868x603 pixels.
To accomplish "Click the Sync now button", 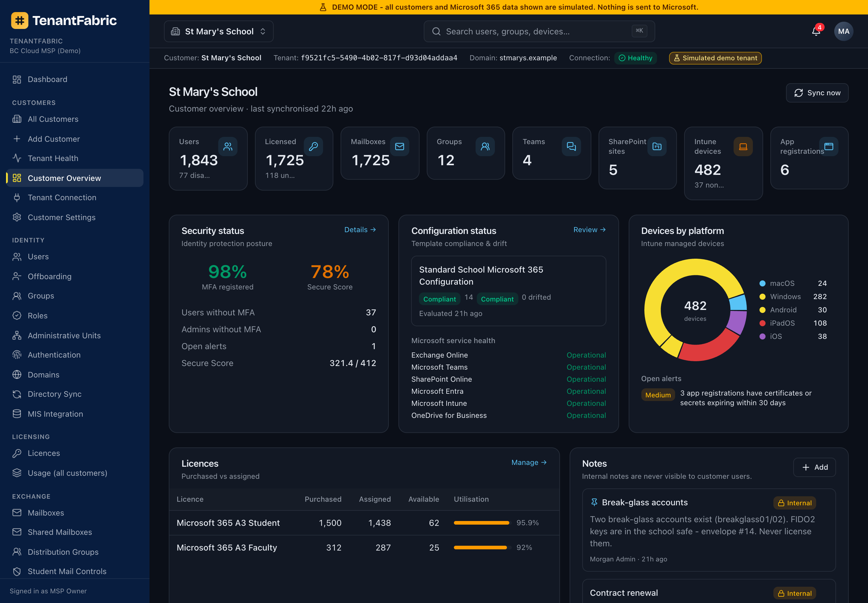I will (x=817, y=93).
